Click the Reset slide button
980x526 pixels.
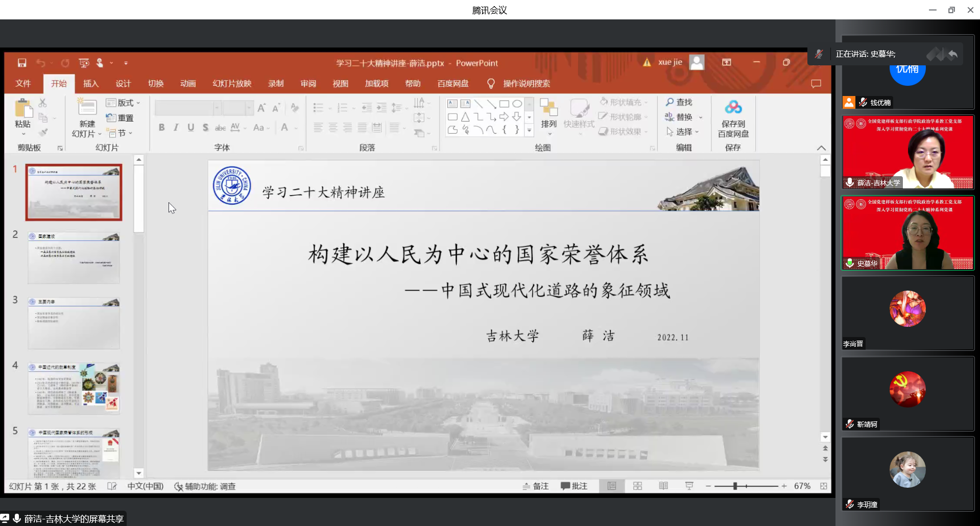pos(121,118)
